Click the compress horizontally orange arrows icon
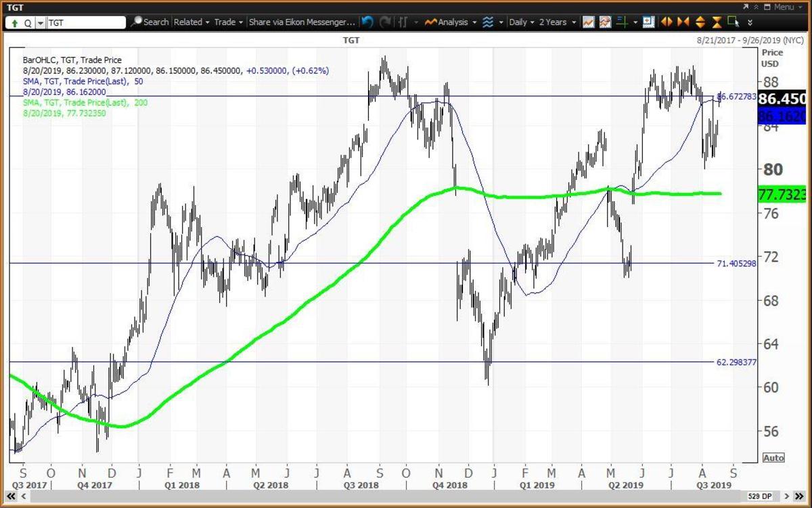This screenshot has width=812, height=508. 683,22
